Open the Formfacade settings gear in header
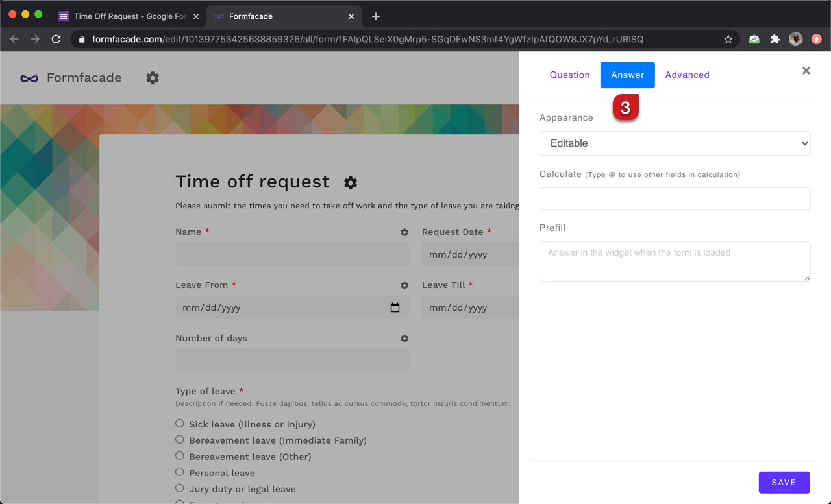 (153, 78)
